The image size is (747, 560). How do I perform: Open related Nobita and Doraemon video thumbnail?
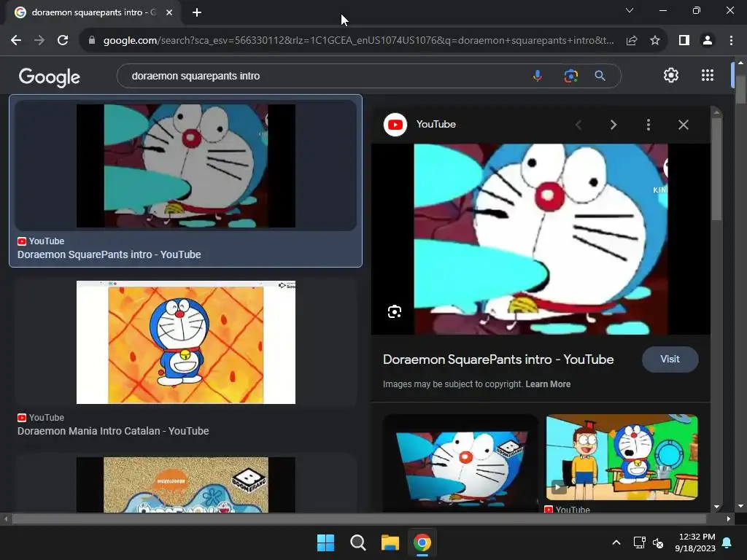click(622, 457)
